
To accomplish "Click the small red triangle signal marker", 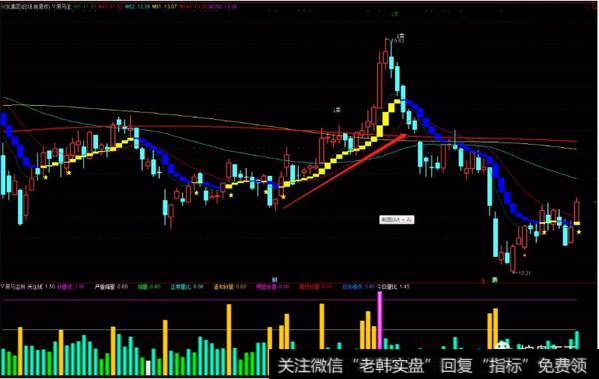I will pos(525,255).
